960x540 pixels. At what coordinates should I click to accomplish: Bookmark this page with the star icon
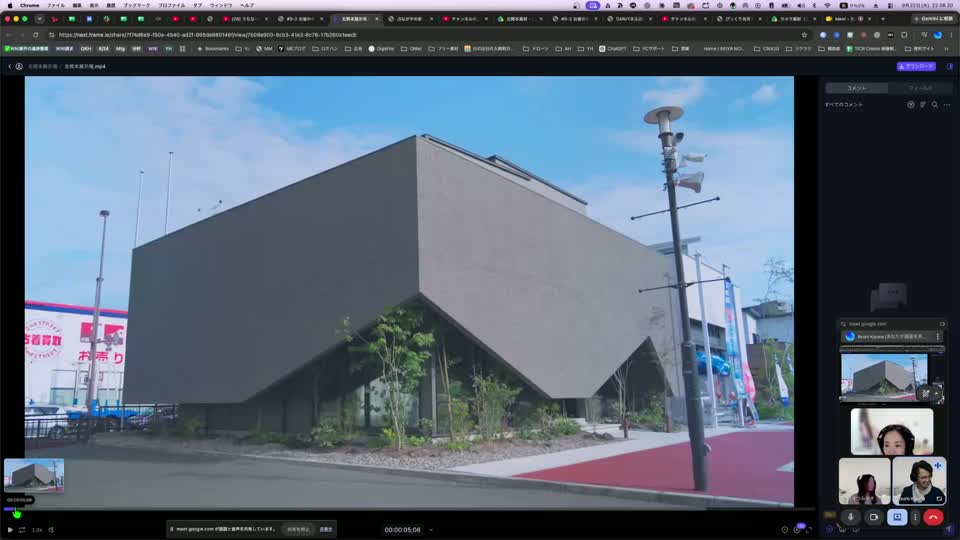(804, 35)
